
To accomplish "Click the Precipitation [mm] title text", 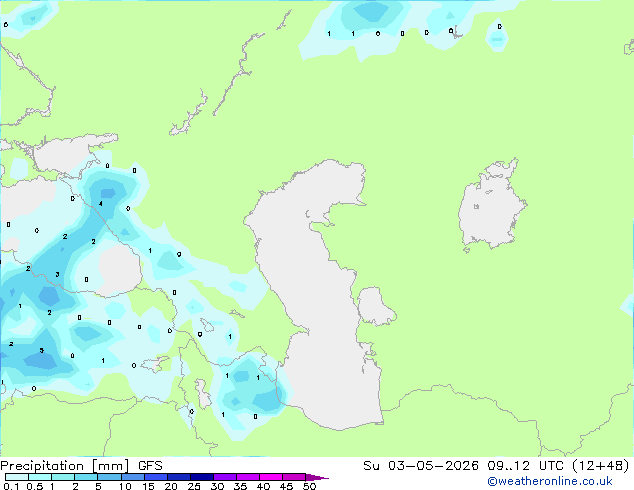I will pos(65,466).
